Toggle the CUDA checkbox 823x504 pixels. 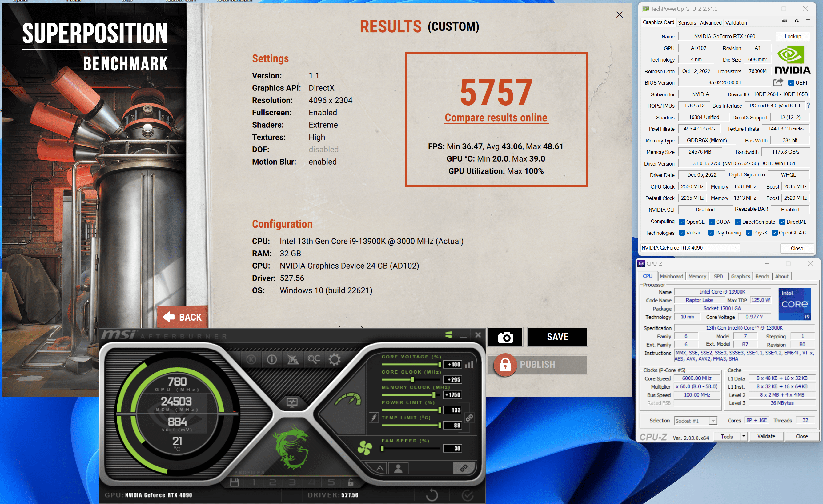click(x=712, y=222)
